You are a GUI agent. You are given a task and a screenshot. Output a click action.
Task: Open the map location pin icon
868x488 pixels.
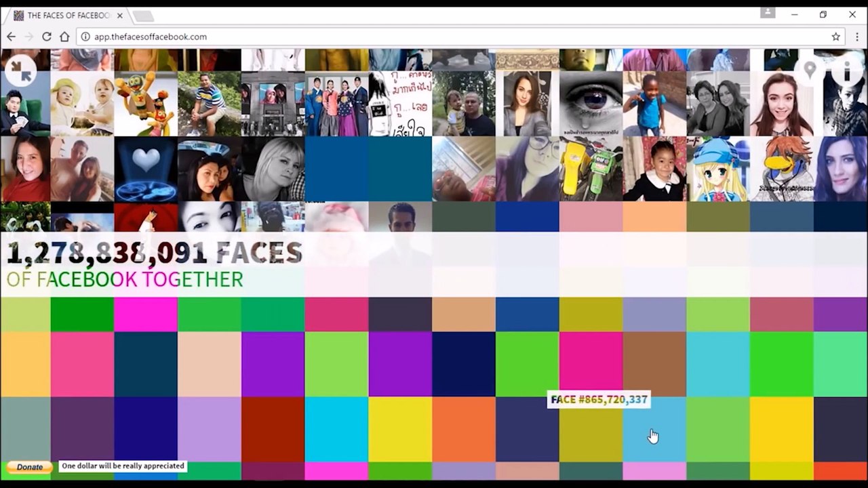(809, 70)
